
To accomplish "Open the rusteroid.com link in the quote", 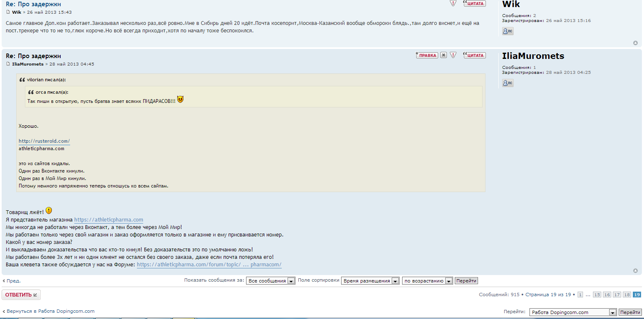I will [44, 141].
